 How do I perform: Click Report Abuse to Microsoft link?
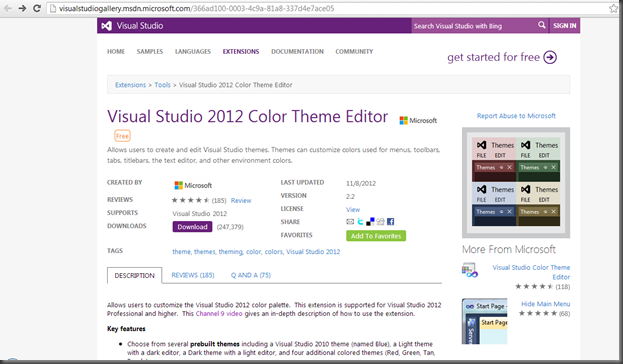tap(516, 116)
